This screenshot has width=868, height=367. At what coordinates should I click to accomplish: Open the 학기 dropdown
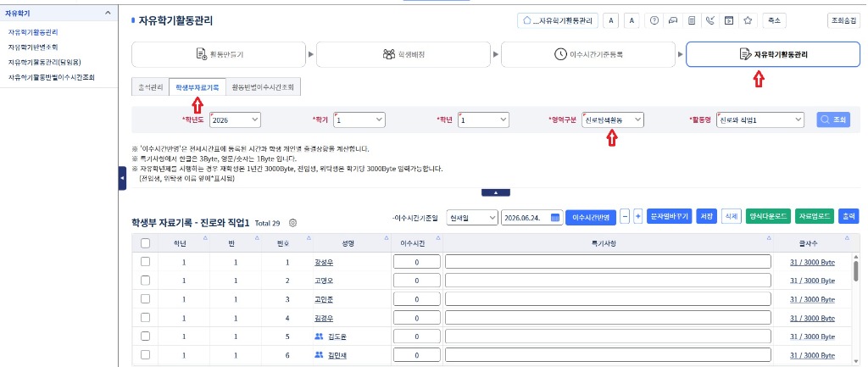pos(359,120)
